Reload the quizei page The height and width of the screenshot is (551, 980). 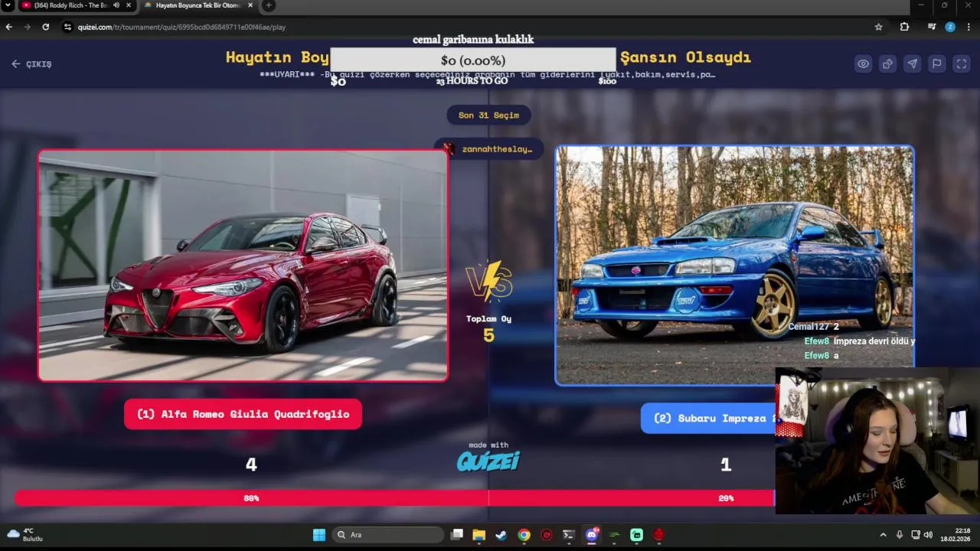click(46, 27)
